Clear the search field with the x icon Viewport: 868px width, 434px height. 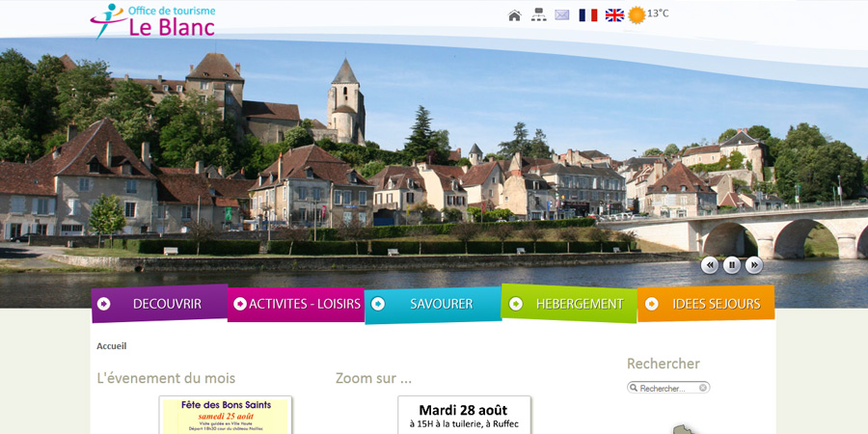click(x=703, y=388)
